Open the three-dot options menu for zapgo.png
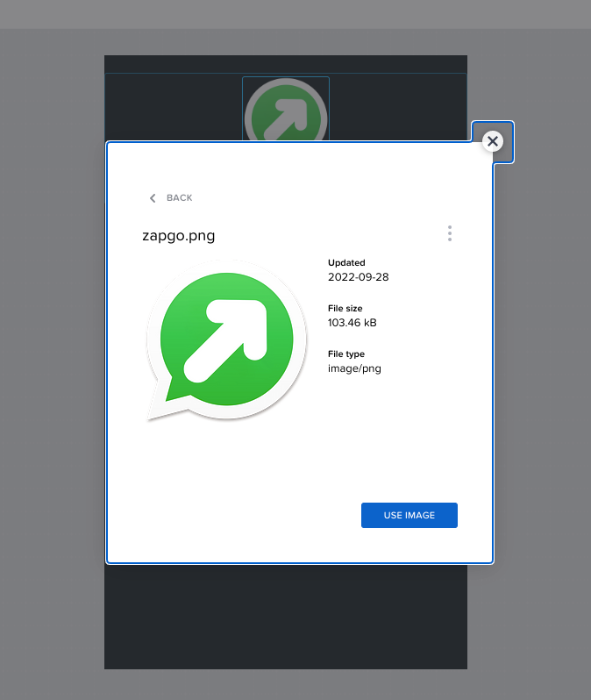 450,233
